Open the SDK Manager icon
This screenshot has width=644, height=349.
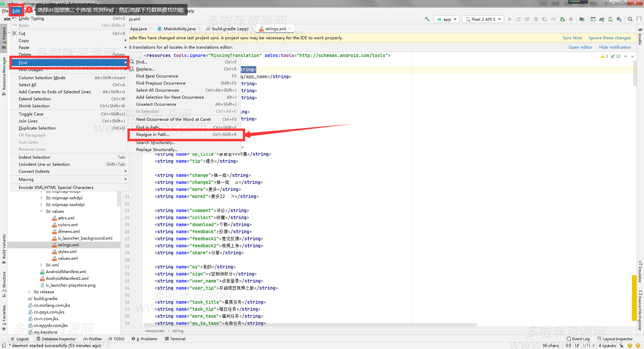[x=619, y=19]
